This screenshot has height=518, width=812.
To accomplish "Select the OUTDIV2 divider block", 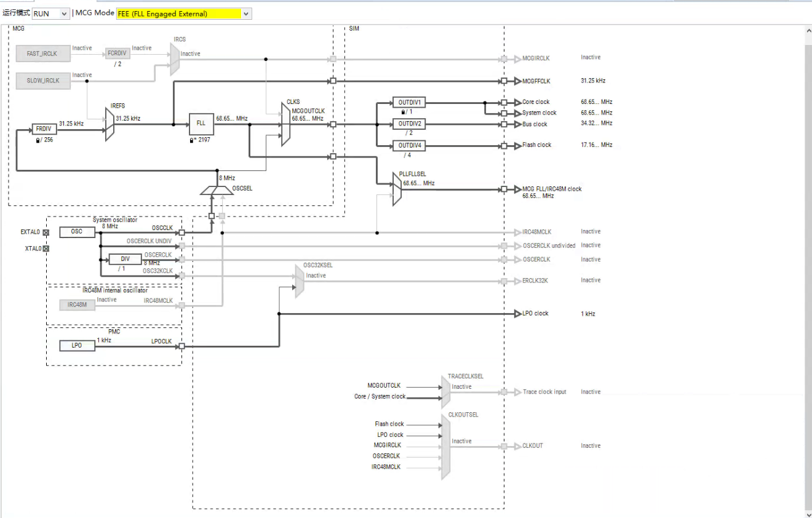I will click(409, 124).
